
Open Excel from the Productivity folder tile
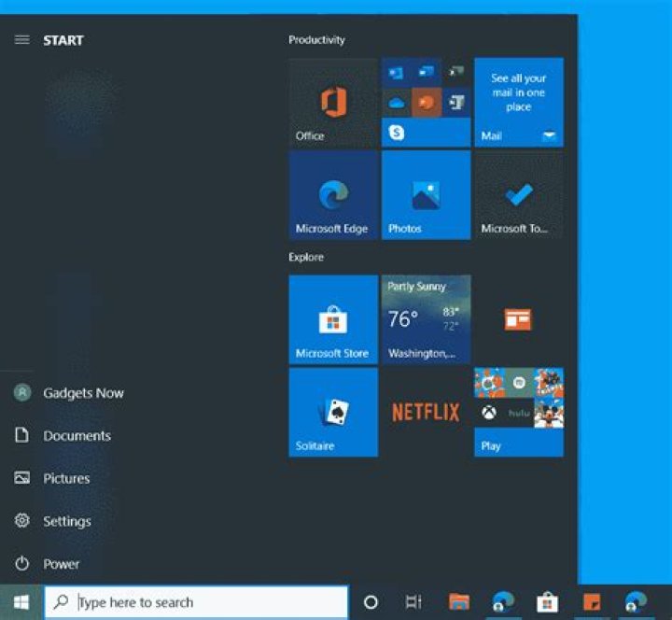[x=456, y=73]
